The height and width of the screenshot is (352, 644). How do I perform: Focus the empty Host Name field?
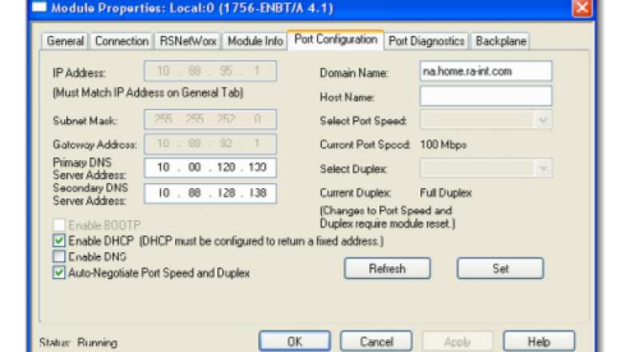[486, 96]
